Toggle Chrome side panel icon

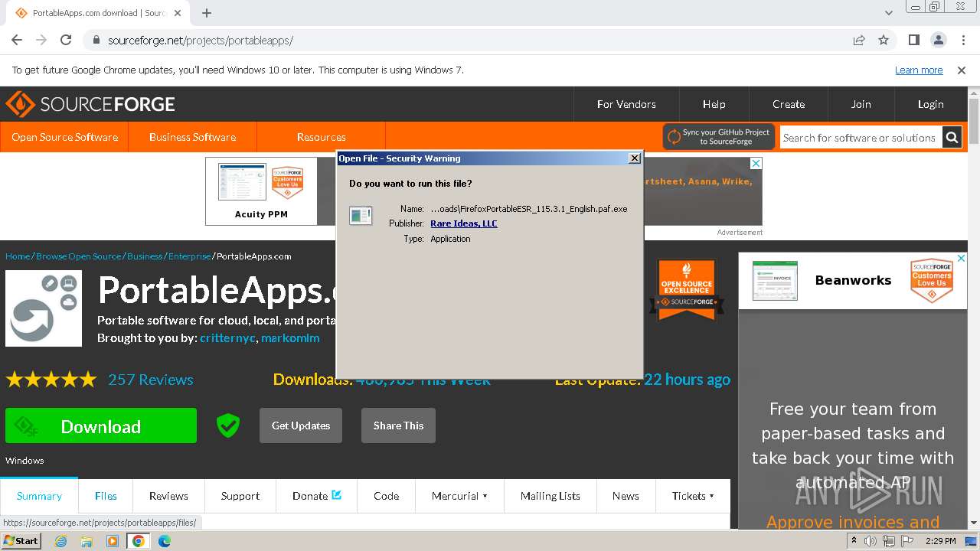coord(914,40)
